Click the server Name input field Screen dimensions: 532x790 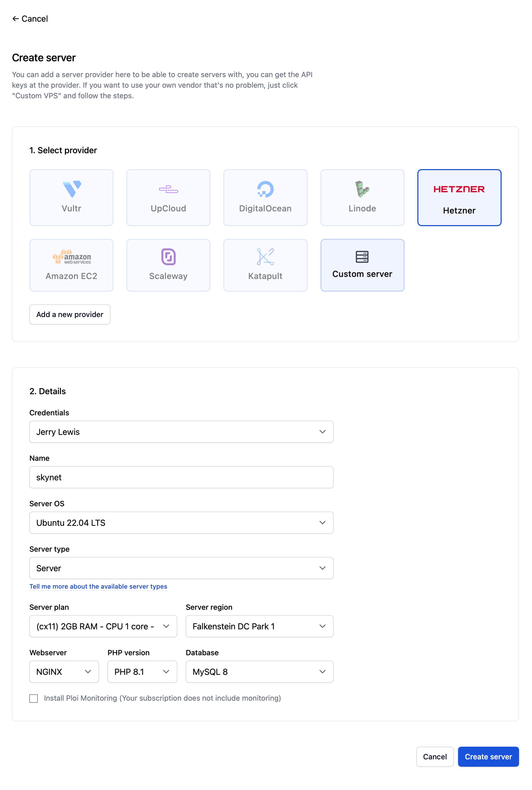pos(181,477)
